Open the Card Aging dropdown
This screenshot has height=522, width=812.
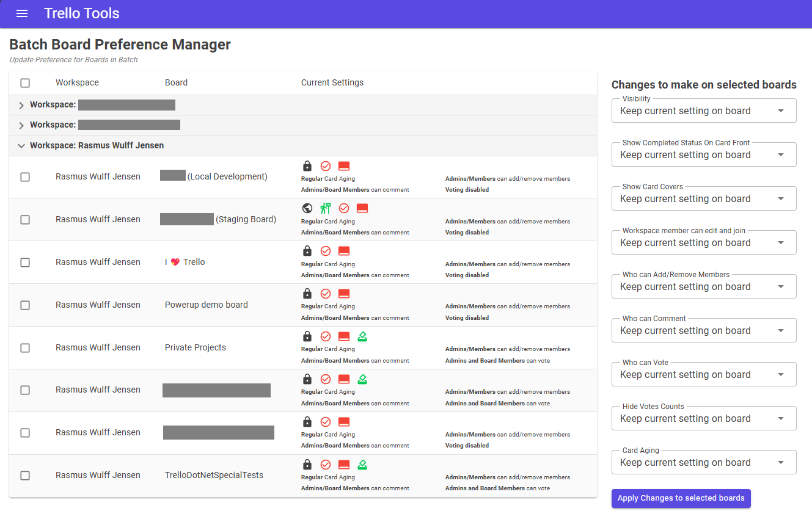(704, 462)
